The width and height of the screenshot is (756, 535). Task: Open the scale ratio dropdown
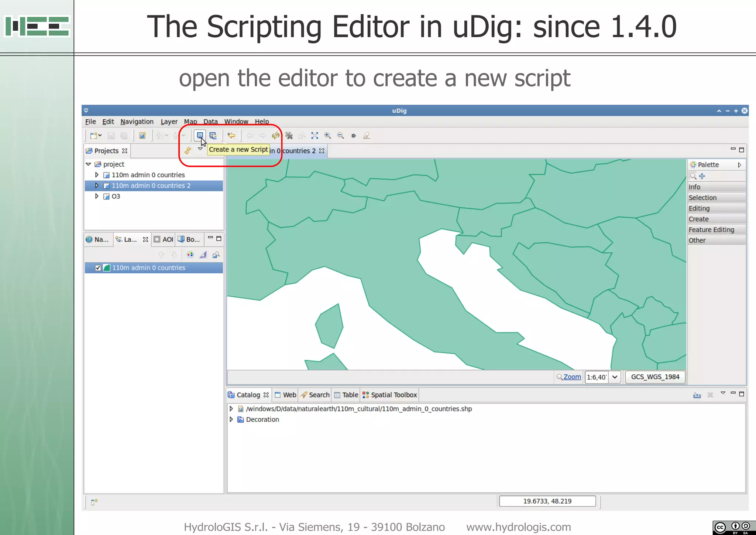[x=615, y=377]
